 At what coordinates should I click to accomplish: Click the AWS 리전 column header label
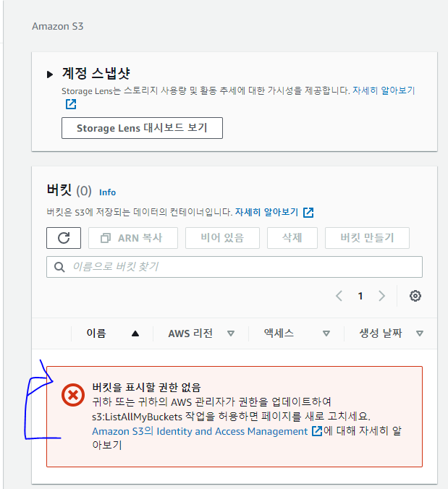tap(190, 333)
